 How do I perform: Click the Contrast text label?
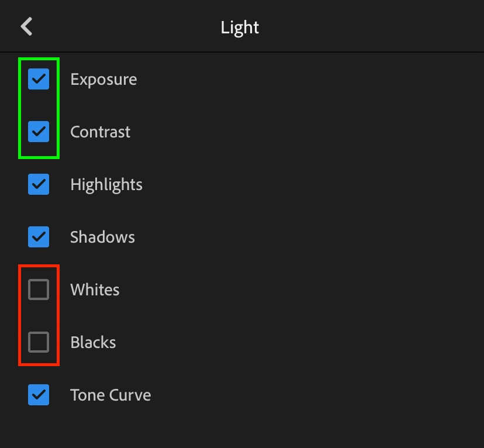[100, 132]
